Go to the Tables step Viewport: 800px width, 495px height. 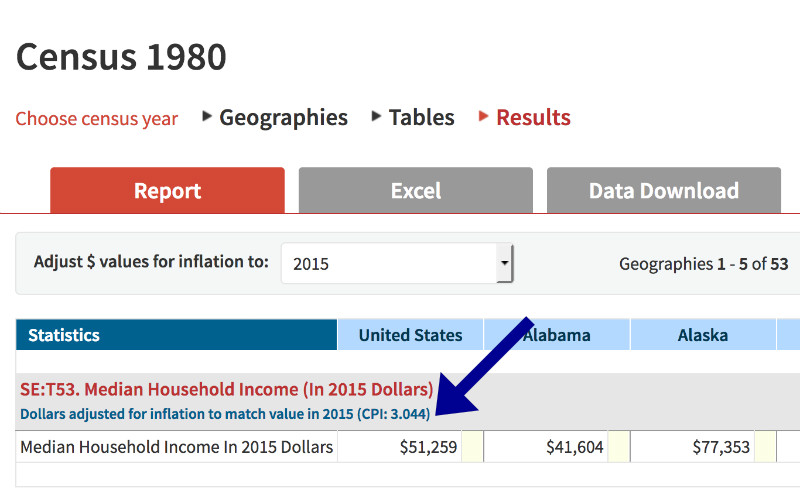click(421, 118)
